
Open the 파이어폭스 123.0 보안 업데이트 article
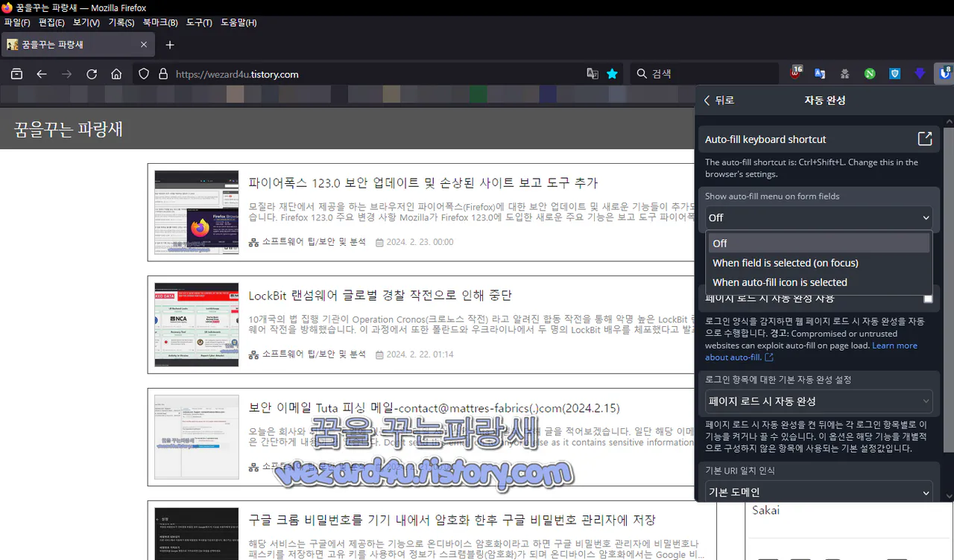423,182
